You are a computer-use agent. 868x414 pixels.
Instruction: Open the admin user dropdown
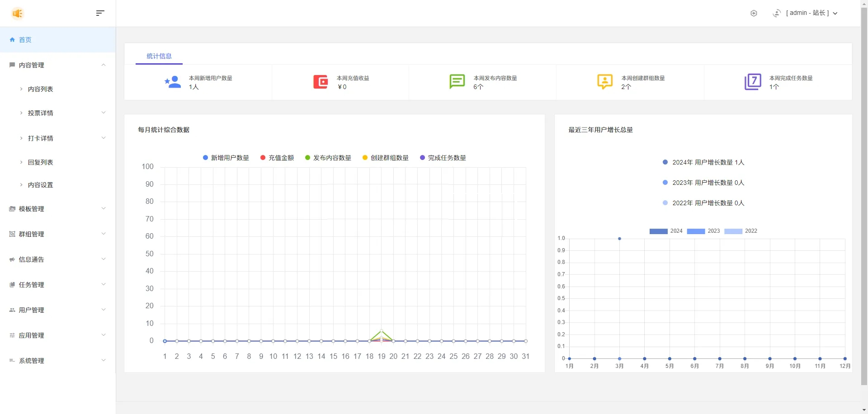811,13
